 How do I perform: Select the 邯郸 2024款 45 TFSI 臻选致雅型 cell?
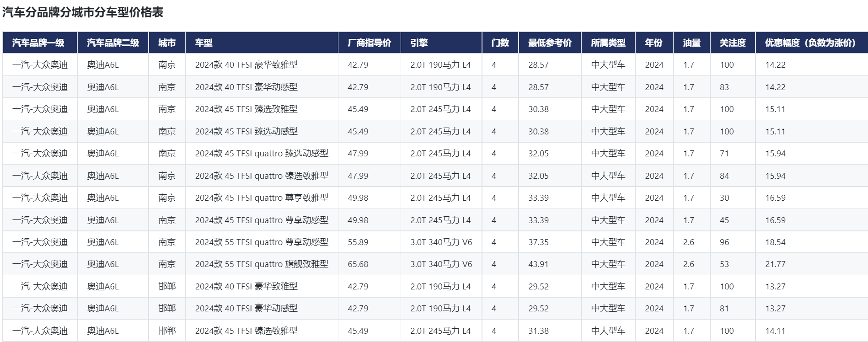262,331
